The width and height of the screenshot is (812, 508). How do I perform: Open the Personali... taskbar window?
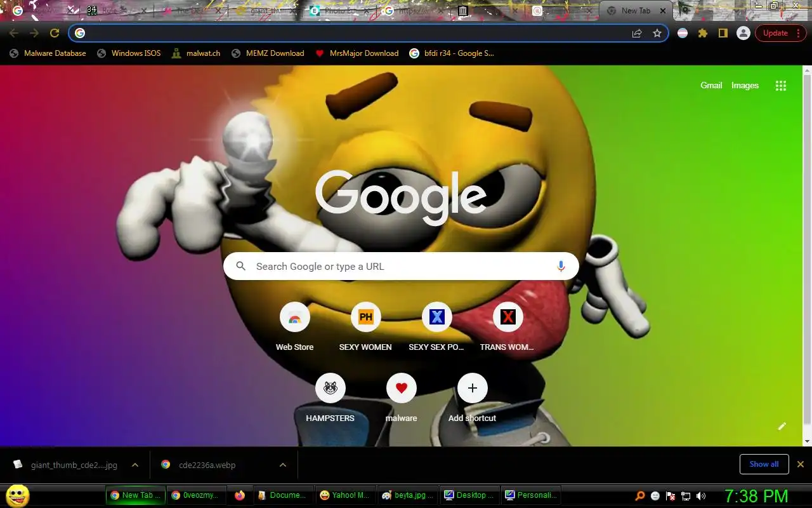pos(532,495)
